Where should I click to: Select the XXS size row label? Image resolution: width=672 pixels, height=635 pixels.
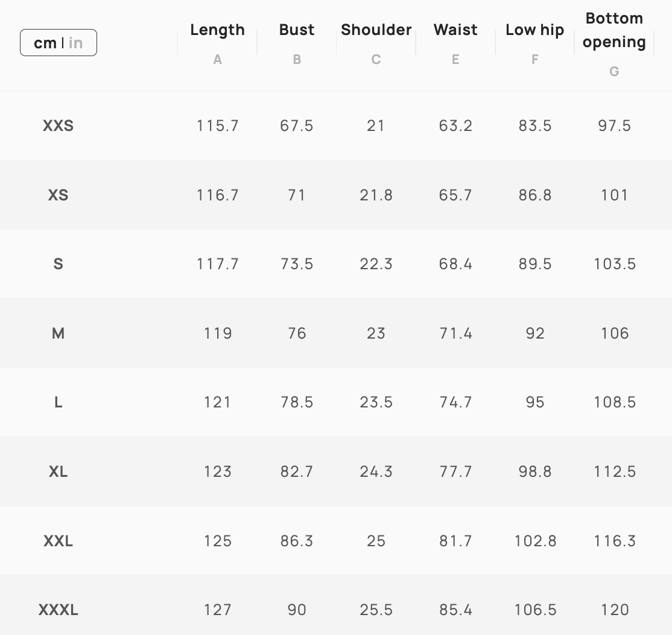coord(58,126)
